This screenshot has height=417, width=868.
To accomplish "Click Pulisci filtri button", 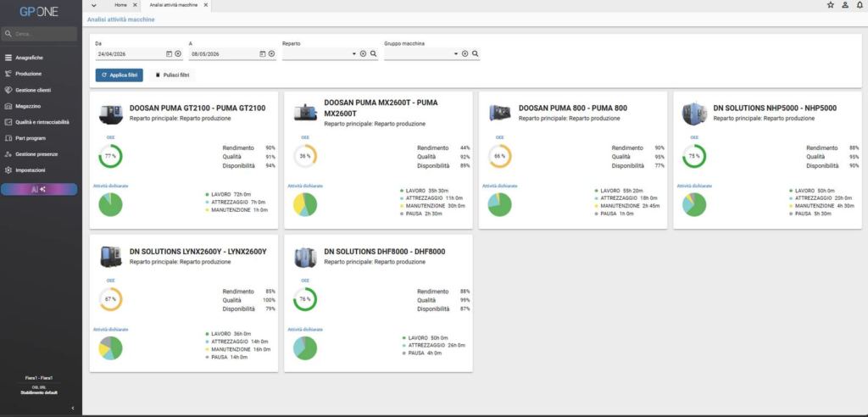I will coord(172,75).
